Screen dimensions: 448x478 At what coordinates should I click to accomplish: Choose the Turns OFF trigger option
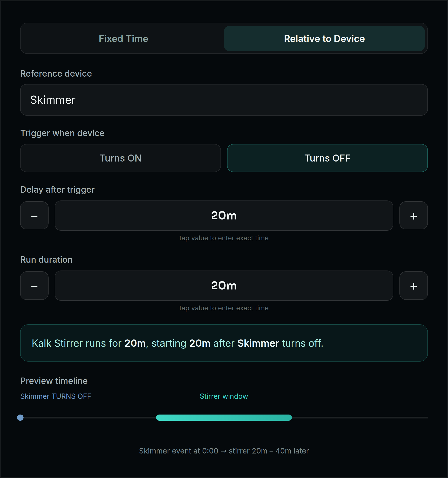tap(327, 158)
